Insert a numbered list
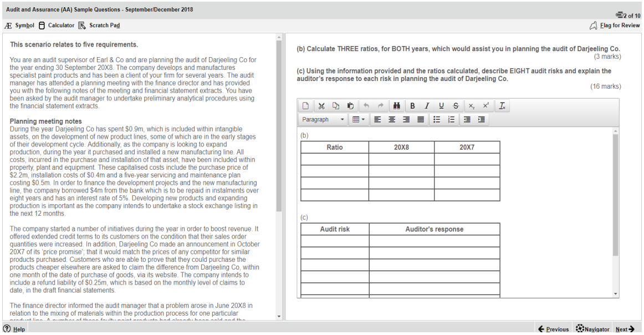 click(x=451, y=120)
